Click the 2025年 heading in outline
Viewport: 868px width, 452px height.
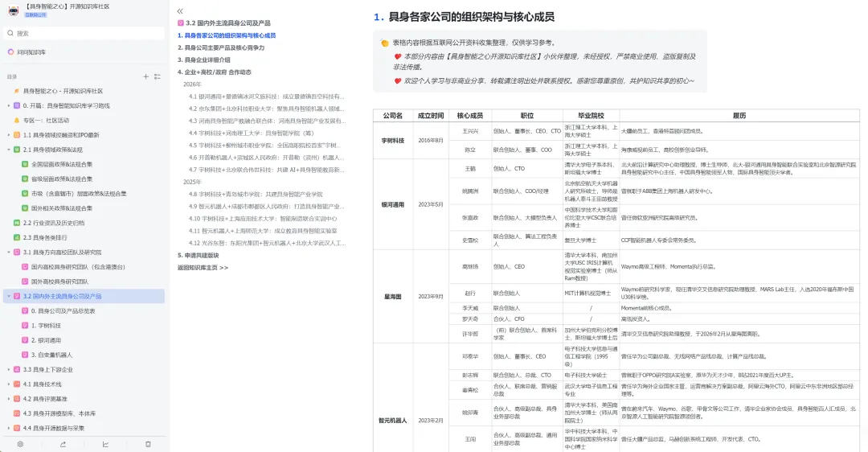coord(192,182)
